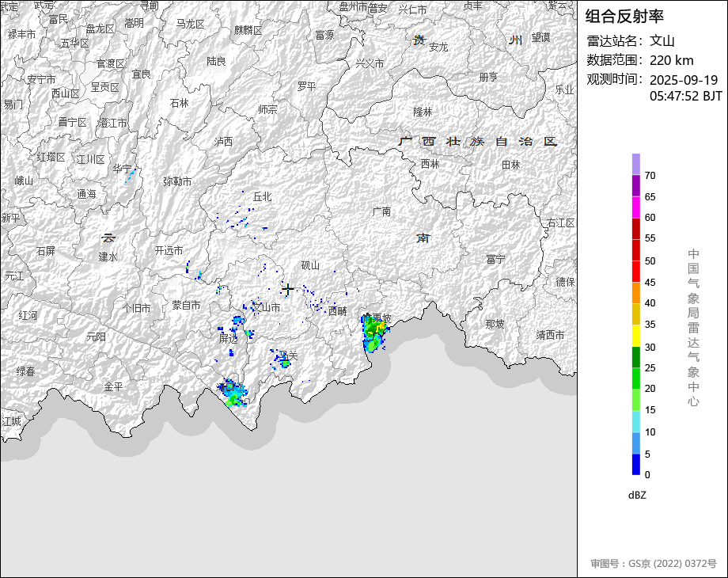Click the dark blue 0–5 dBZ swatch

coord(635,464)
